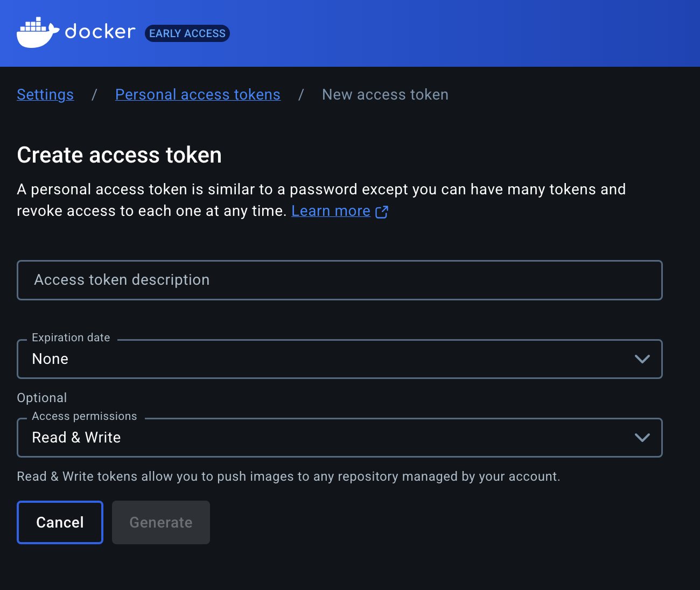Viewport: 700px width, 590px height.
Task: Open the Expiration date dropdown showing None
Action: (339, 359)
